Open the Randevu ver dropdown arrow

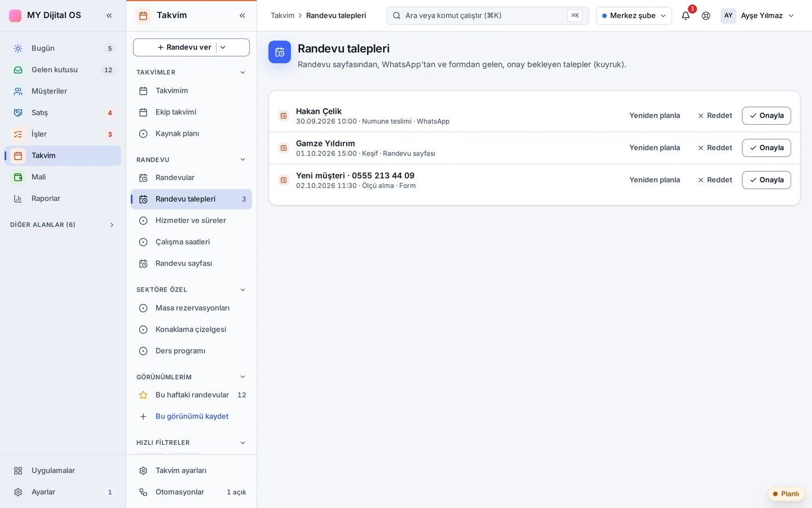[223, 48]
